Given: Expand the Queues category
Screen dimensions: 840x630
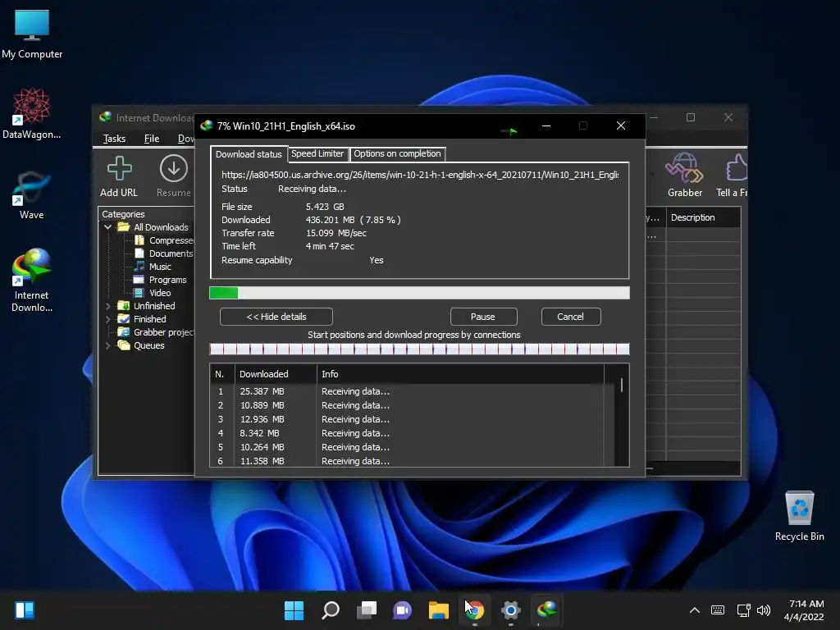Looking at the screenshot, I should point(108,345).
